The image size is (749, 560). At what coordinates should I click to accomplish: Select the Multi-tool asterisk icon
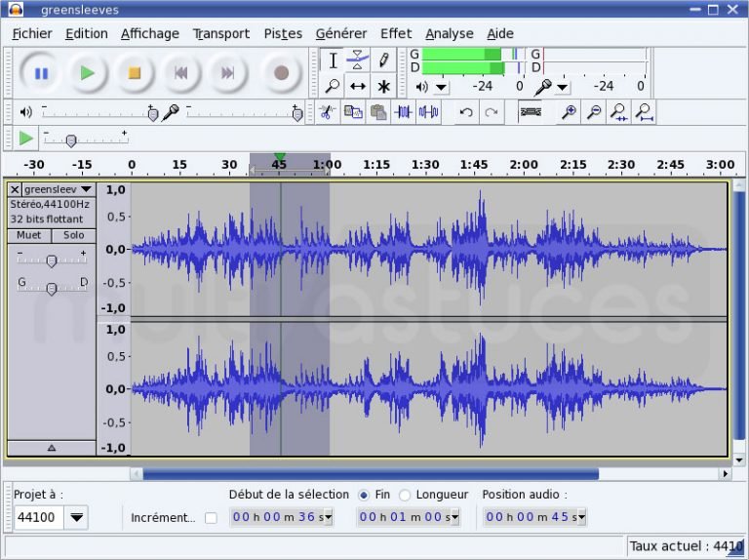coord(383,86)
